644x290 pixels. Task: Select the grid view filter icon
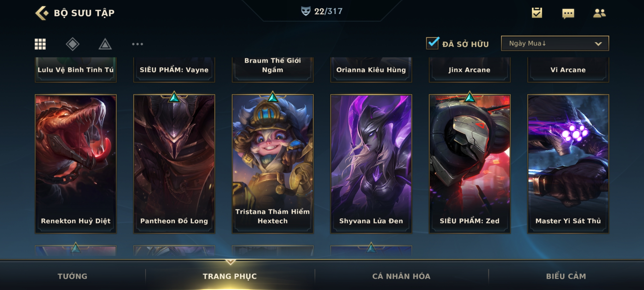[40, 44]
